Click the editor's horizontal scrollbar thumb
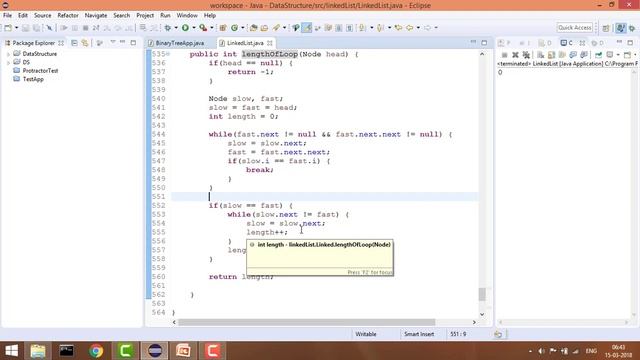Image resolution: width=640 pixels, height=360 pixels. pyautogui.click(x=307, y=322)
